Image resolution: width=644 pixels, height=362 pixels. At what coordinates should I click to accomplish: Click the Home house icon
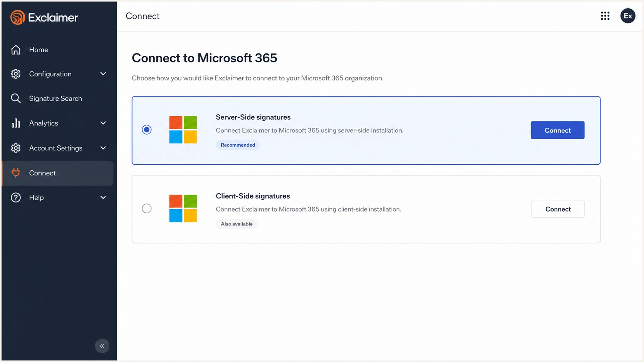(x=16, y=50)
